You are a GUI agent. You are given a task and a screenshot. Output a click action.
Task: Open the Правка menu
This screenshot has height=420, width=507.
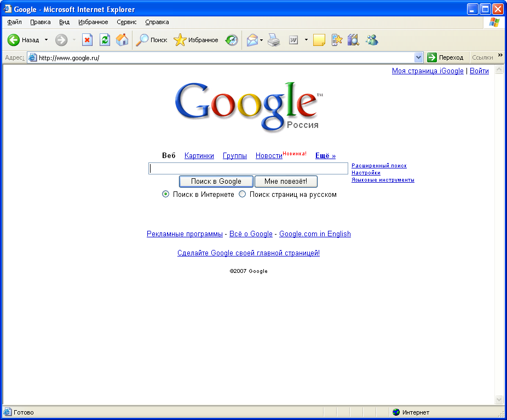click(41, 22)
